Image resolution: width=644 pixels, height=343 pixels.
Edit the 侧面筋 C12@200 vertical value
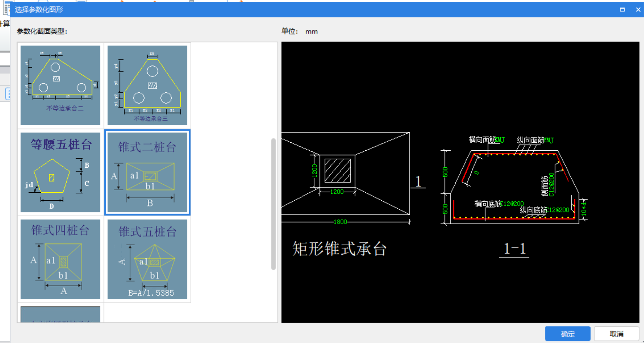point(552,184)
